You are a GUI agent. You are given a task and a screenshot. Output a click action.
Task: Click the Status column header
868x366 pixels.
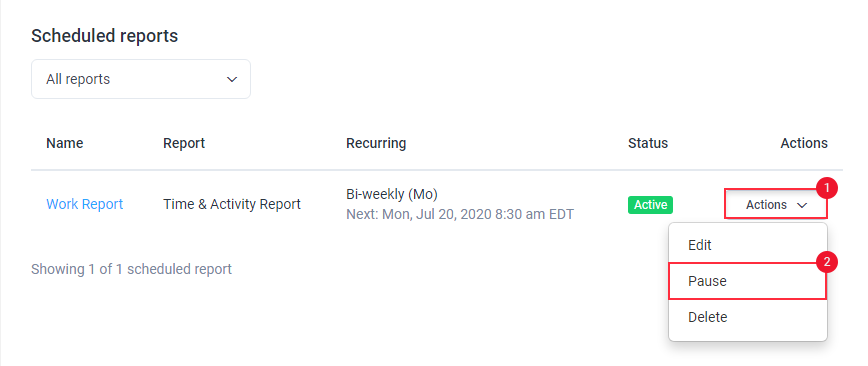[648, 143]
